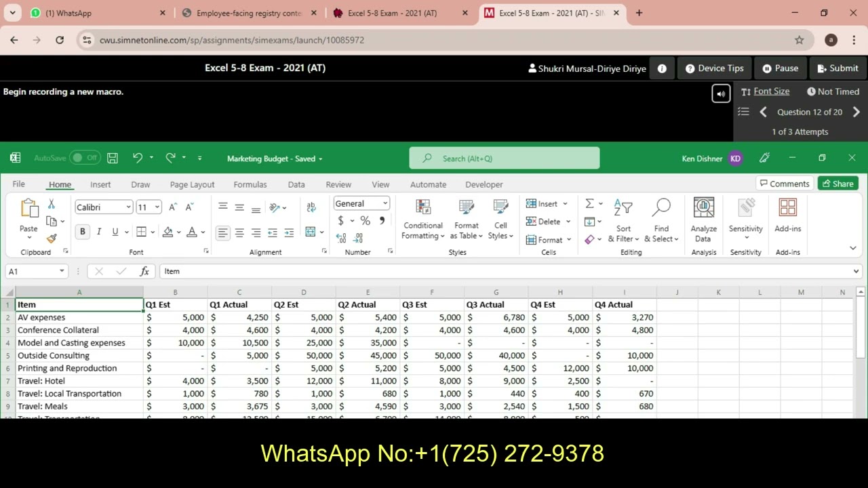The width and height of the screenshot is (868, 488).
Task: Click the Insert Function fx icon
Action: 144,271
